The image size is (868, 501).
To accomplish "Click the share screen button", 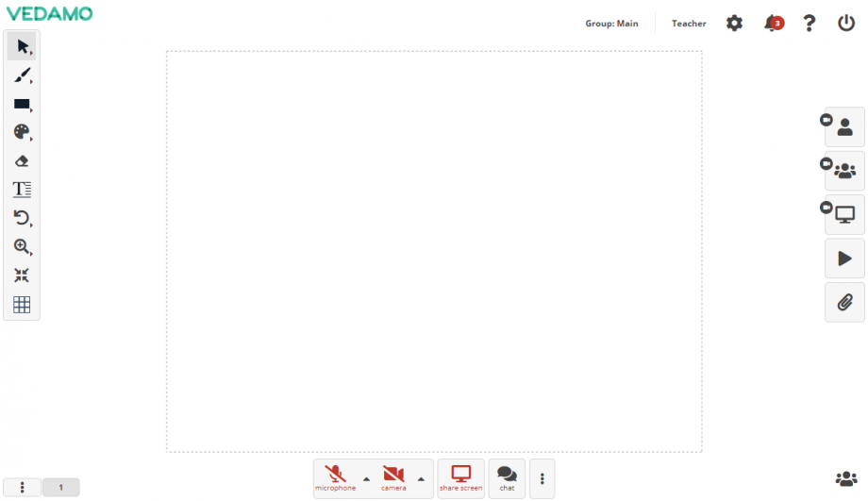I will pyautogui.click(x=460, y=477).
